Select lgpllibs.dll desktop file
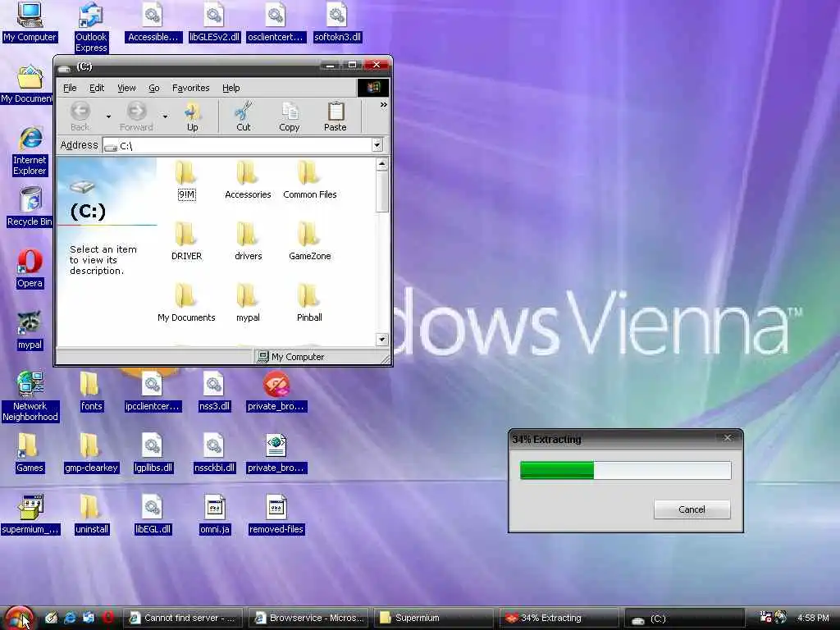Viewport: 840px width, 630px height. point(153,453)
